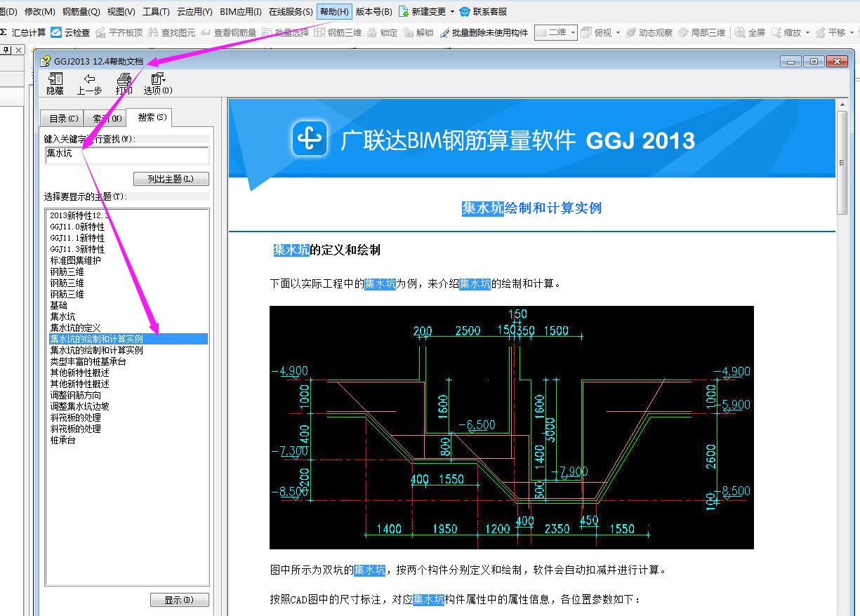Click 批量删除未使用构件 in the toolbar

tap(484, 32)
